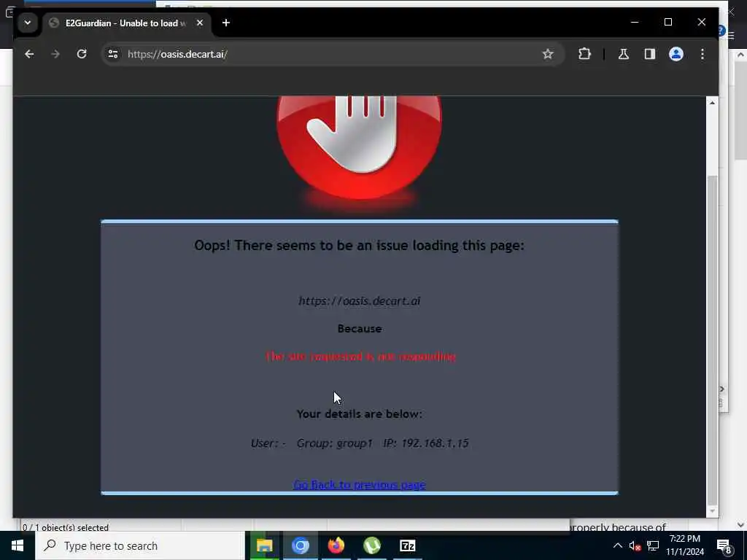Open Chrome three-dot menu
The image size is (747, 560).
coord(703,54)
